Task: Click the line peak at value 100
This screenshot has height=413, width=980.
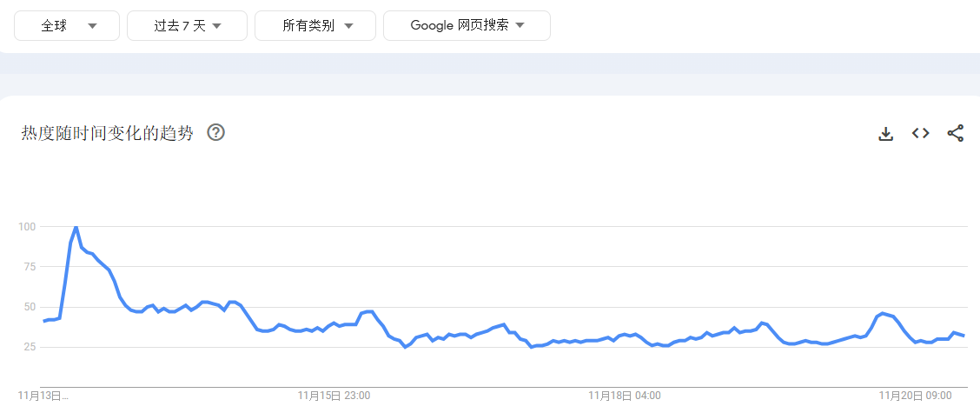Action: tap(76, 227)
